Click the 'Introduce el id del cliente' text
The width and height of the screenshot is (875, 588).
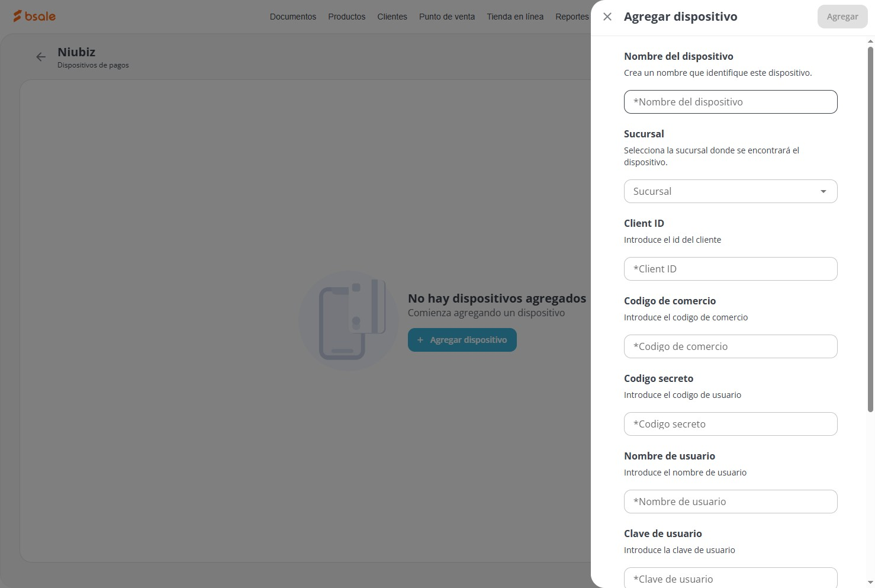[673, 240]
